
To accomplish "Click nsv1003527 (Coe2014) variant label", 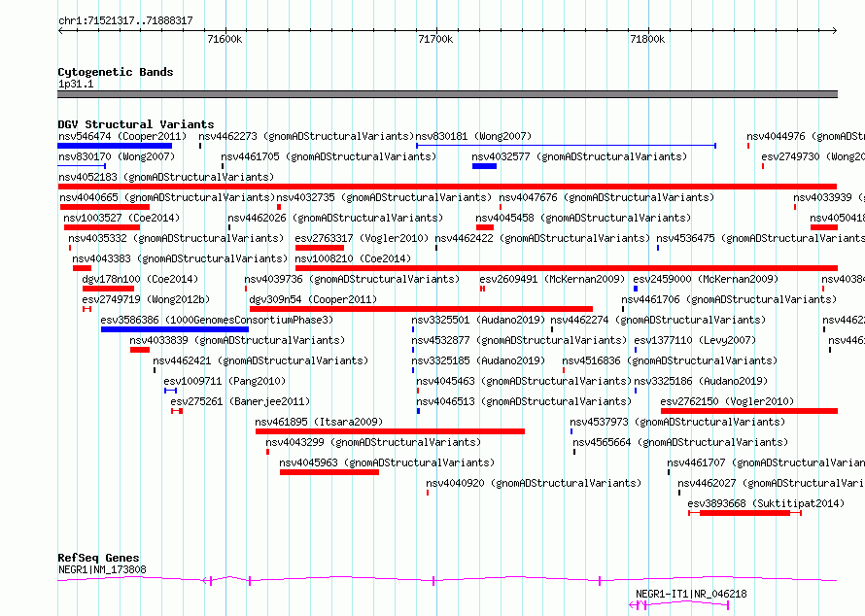I will (121, 218).
